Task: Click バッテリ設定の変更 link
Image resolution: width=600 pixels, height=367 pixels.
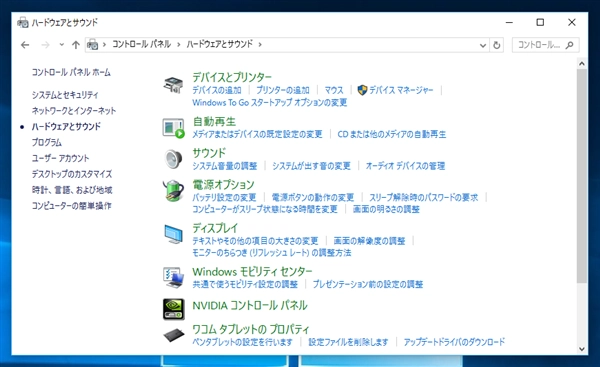Action: [x=224, y=197]
